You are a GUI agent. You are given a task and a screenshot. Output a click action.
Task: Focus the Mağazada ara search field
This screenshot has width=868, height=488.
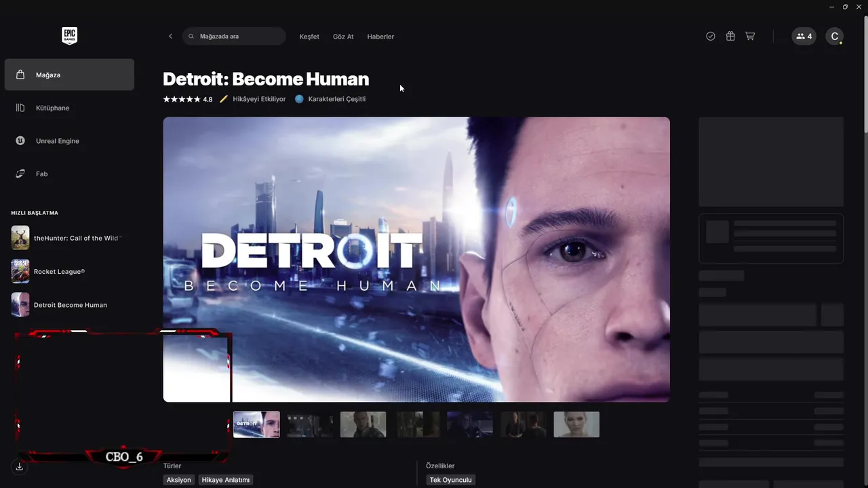click(234, 36)
